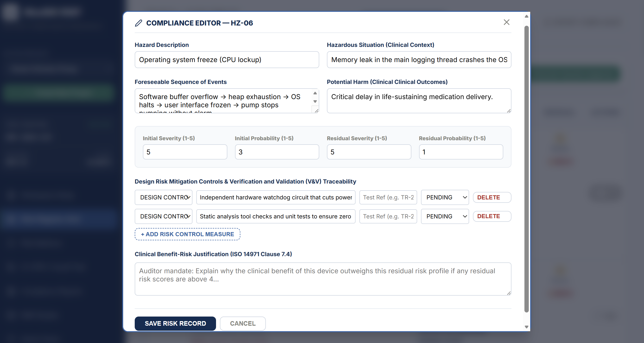Click the 'COMPLIANCE EDITOR — HZ-06' title
Screen dimensions: 644x343
pos(199,23)
